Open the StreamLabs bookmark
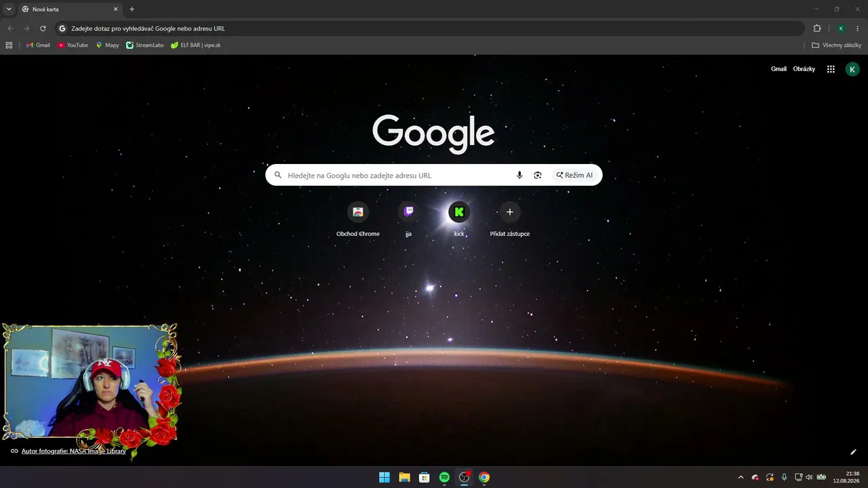The height and width of the screenshot is (488, 868). (x=144, y=45)
